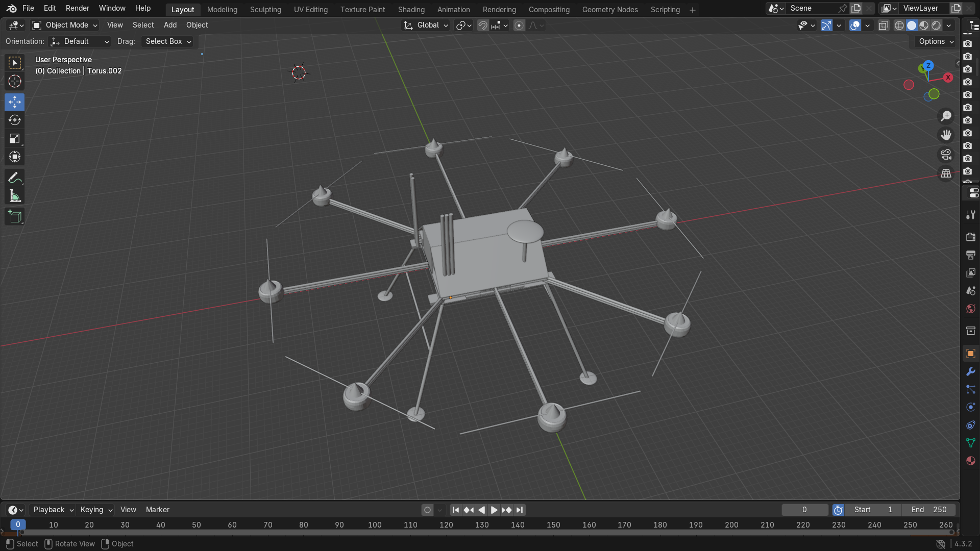Switch to the Shading workspace tab
Viewport: 980px width, 551px height.
(411, 9)
